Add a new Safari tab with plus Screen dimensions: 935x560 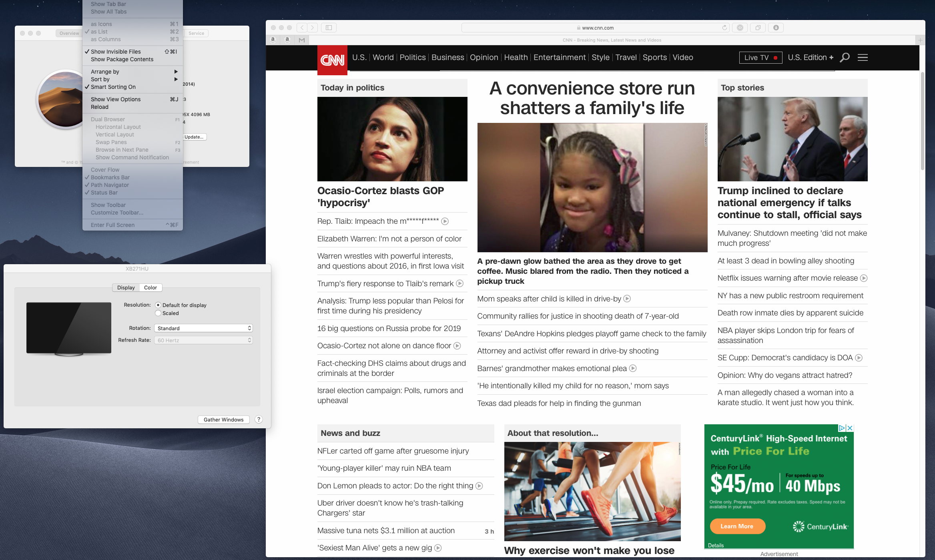click(x=920, y=40)
